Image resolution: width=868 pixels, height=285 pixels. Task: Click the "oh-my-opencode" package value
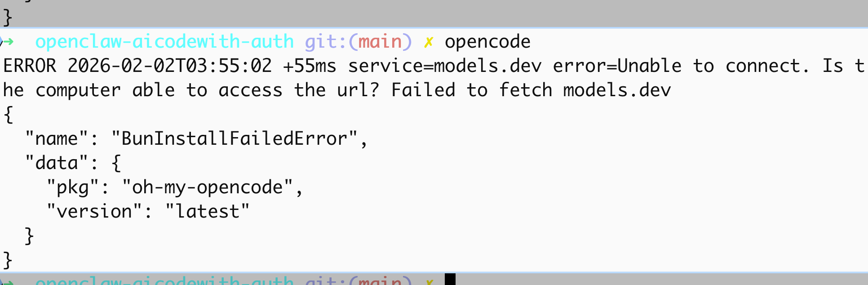pos(208,187)
